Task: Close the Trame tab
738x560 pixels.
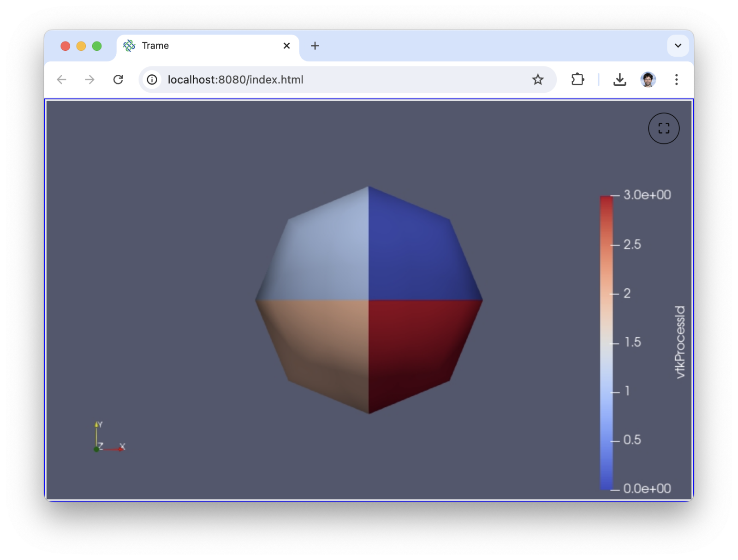Action: (x=286, y=46)
